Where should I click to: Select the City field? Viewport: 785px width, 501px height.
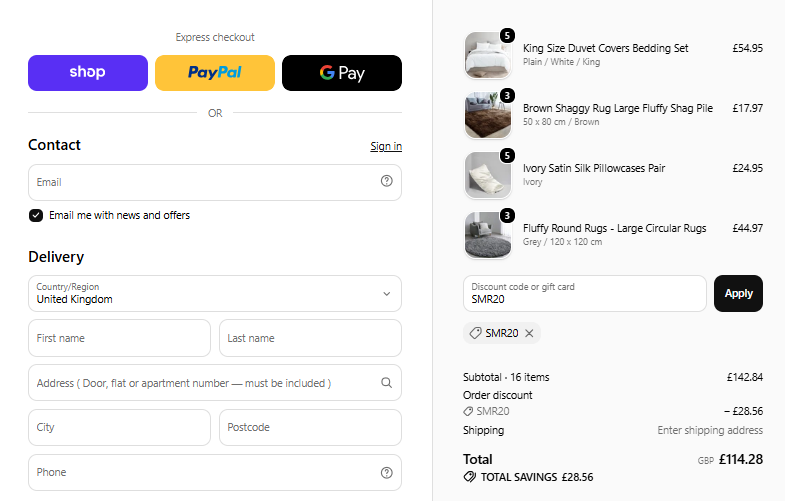(x=120, y=427)
